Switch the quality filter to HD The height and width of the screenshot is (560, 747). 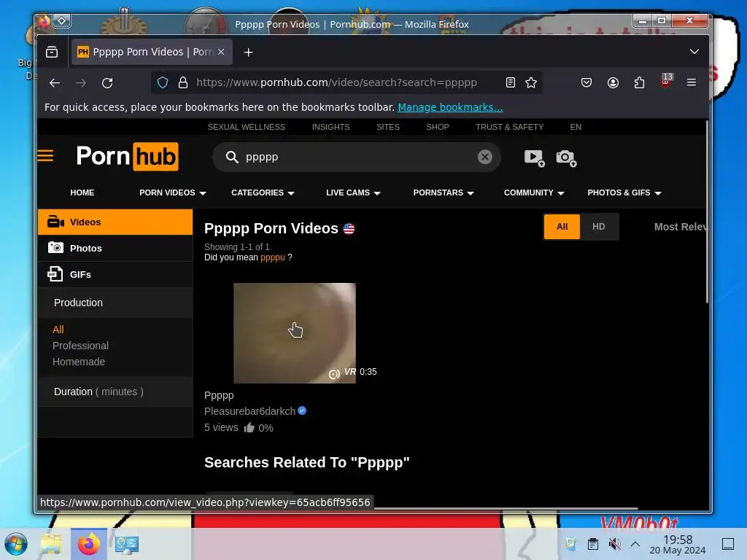pos(599,227)
